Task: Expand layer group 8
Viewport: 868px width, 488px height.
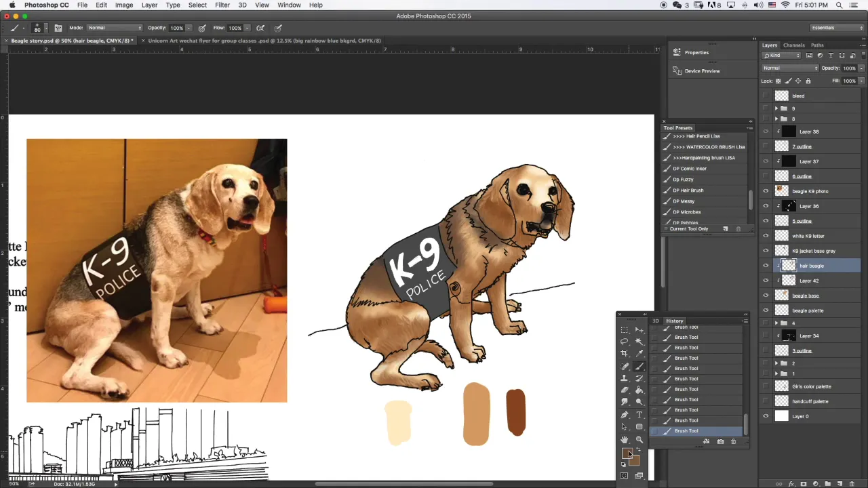Action: tap(776, 119)
